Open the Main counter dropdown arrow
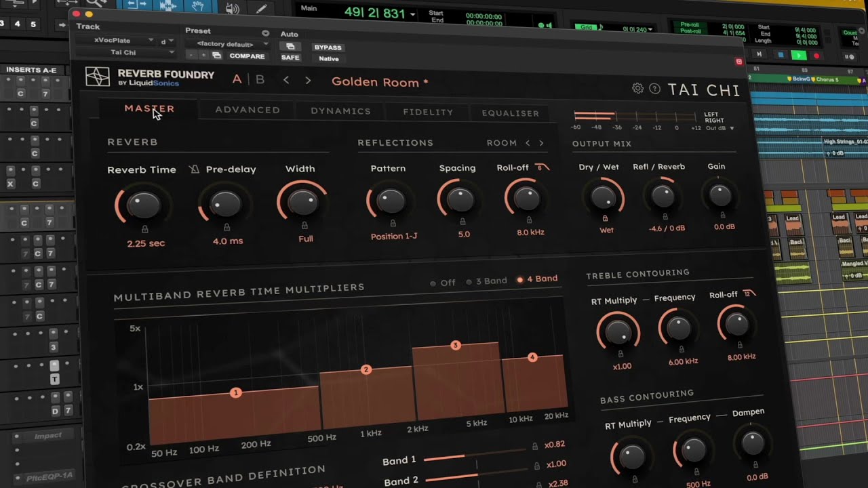868x488 pixels. pyautogui.click(x=412, y=14)
